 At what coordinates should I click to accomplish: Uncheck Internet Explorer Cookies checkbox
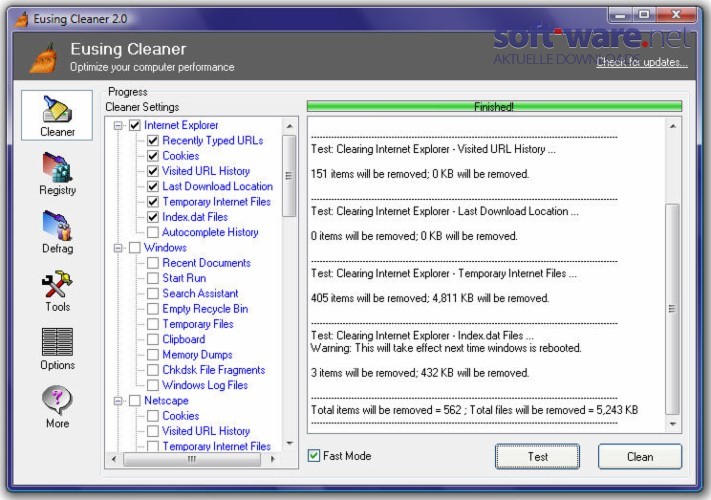coord(153,156)
